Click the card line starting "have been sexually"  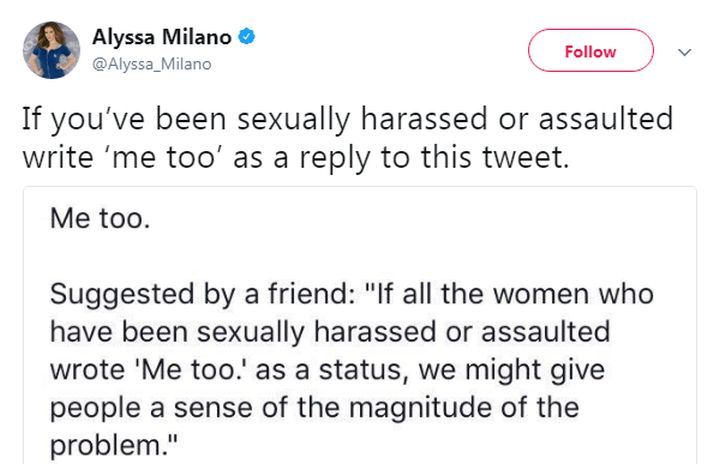click(x=328, y=332)
